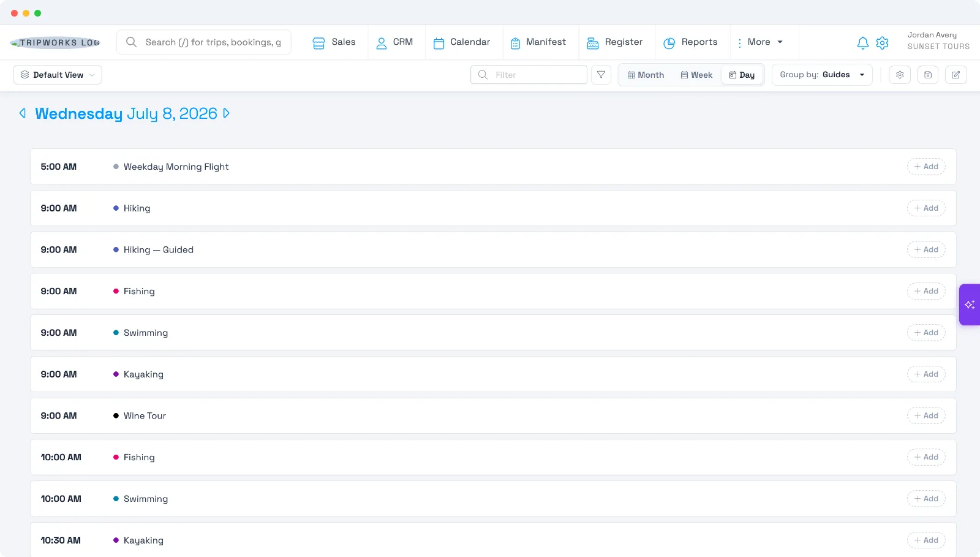This screenshot has height=557, width=980.
Task: Go to Calendar in navigation
Action: point(462,42)
